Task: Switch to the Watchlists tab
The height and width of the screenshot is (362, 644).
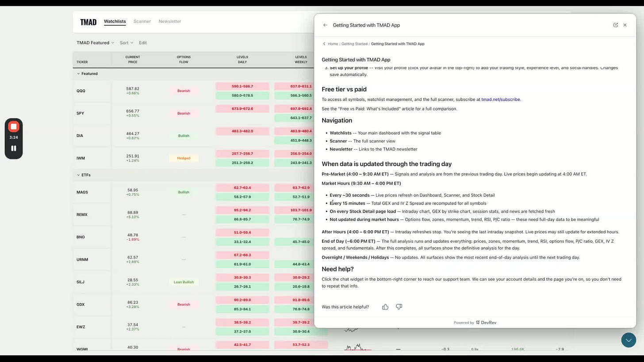Action: [115, 21]
